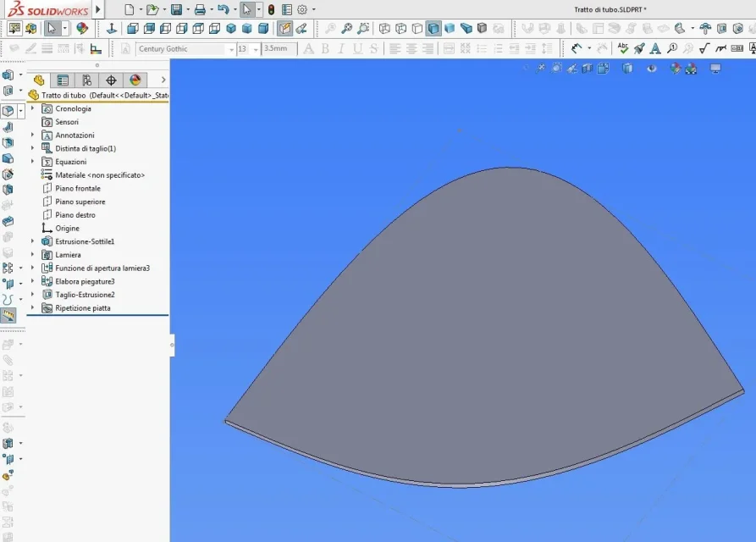Insert a Note with the blue A icon
Image resolution: width=756 pixels, height=542 pixels.
[655, 47]
